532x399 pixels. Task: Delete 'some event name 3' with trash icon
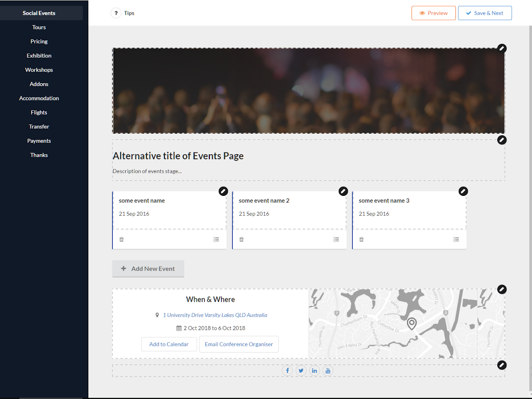pyautogui.click(x=361, y=239)
